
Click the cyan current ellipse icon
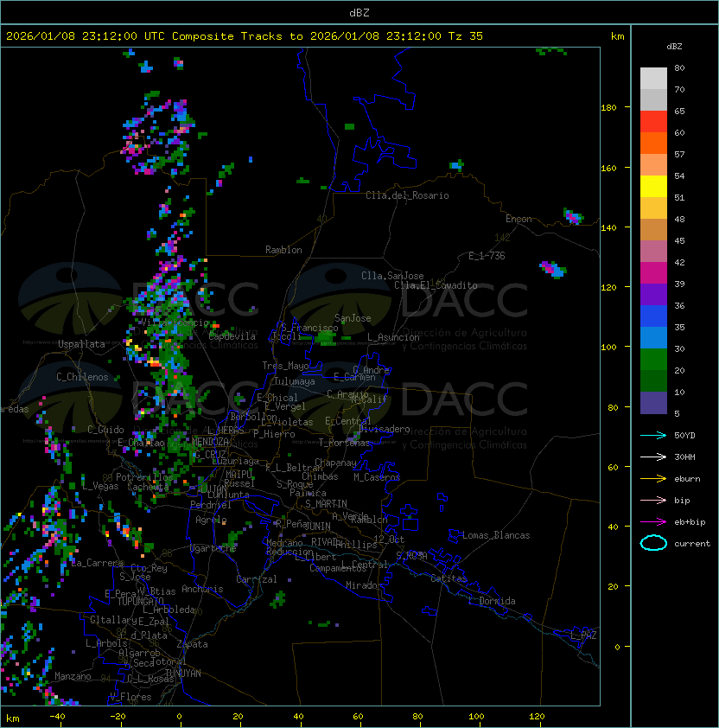(x=653, y=543)
